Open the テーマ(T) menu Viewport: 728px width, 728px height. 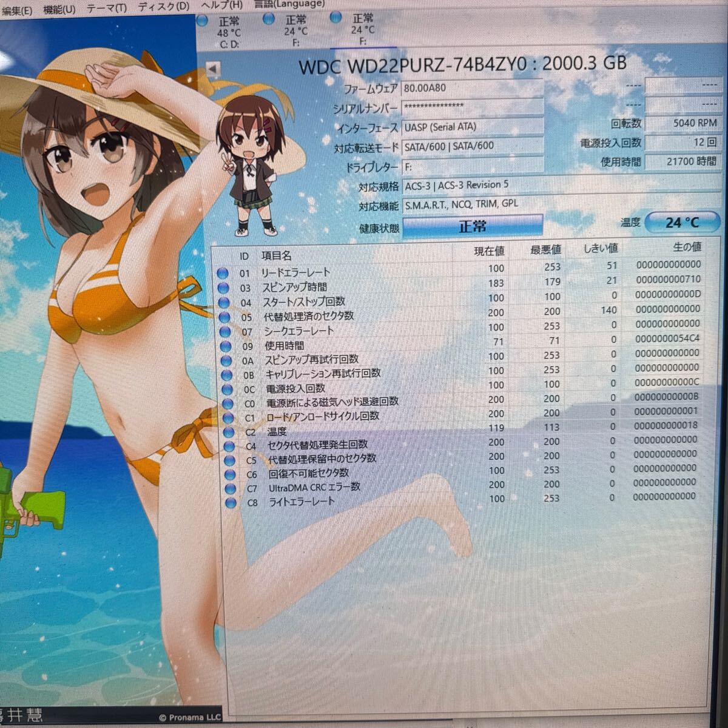(106, 8)
